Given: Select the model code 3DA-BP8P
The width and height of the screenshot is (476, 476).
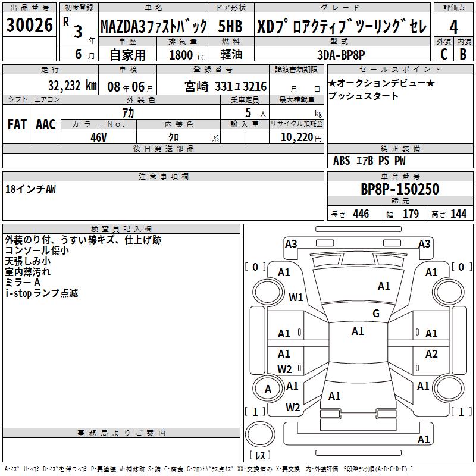Looking at the screenshot, I should click(x=341, y=55).
